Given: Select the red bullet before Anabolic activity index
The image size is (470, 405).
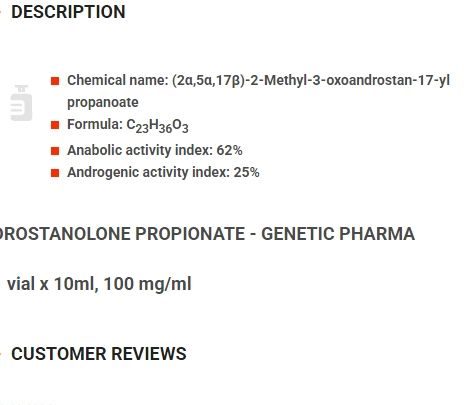Looking at the screenshot, I should (55, 151).
